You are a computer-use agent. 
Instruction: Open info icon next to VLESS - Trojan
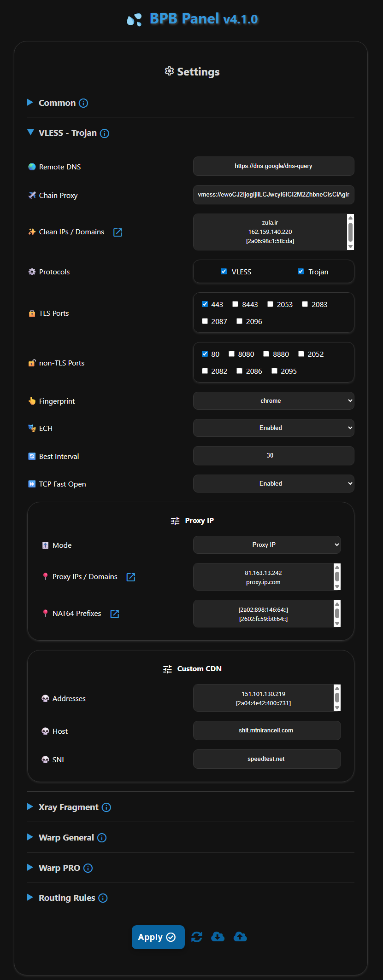[x=105, y=133]
